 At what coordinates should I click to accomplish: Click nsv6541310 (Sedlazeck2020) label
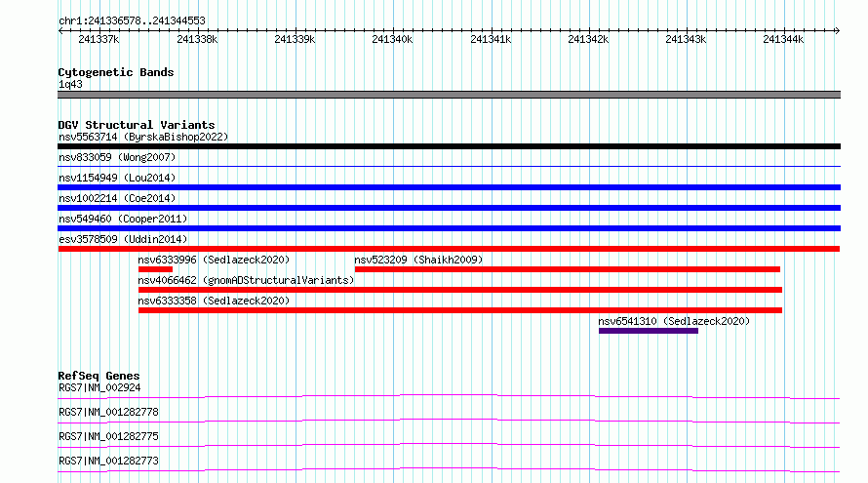674,321
